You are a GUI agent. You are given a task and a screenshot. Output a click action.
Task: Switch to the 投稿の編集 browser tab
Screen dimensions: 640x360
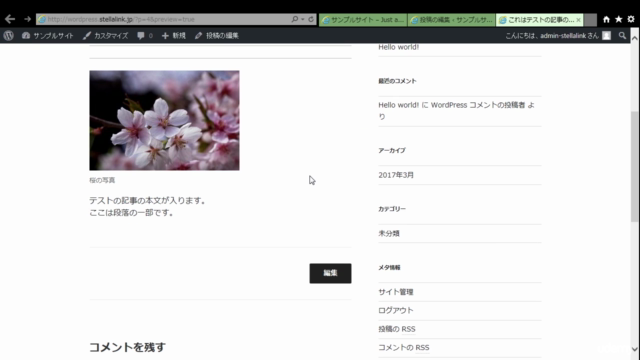(451, 20)
